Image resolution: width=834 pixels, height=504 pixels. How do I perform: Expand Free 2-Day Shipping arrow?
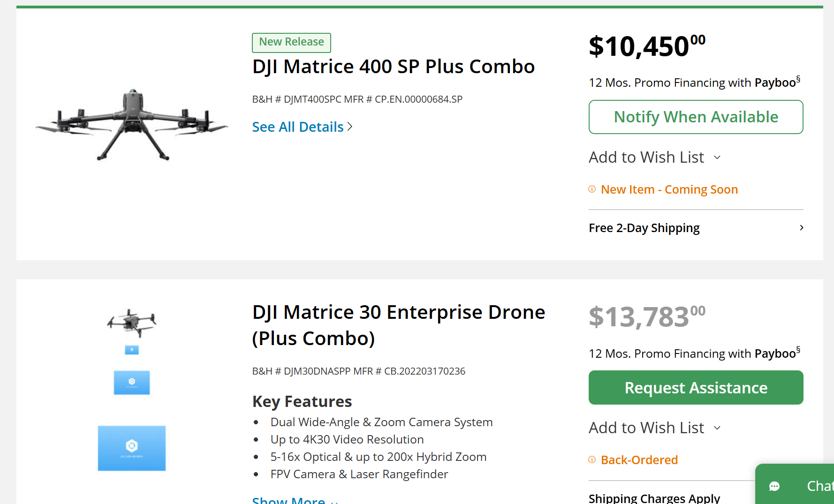tap(801, 228)
